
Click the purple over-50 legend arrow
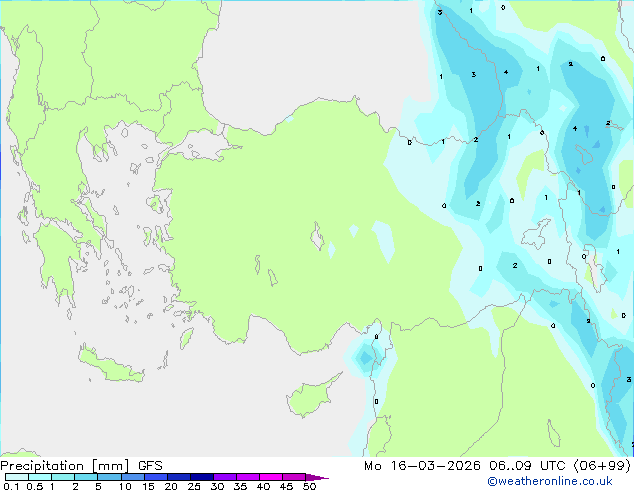[317, 478]
